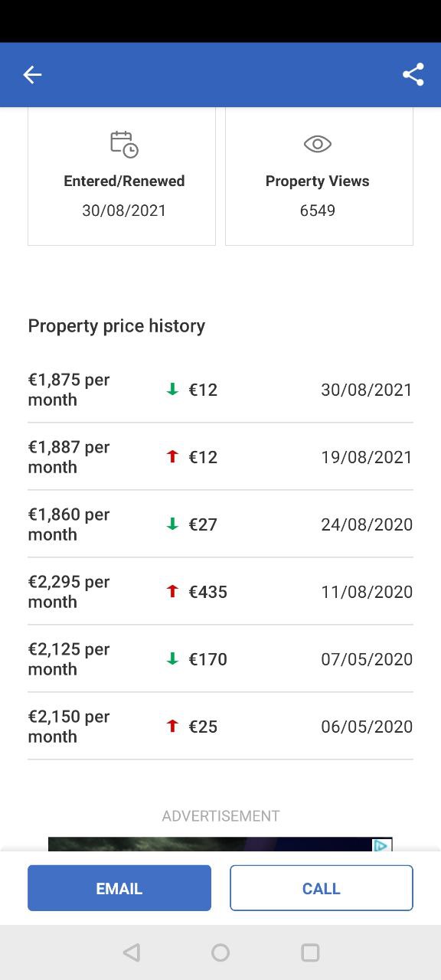Screen dimensions: 441x980
Task: Tap green down arrow beside €12
Action: pyautogui.click(x=172, y=390)
